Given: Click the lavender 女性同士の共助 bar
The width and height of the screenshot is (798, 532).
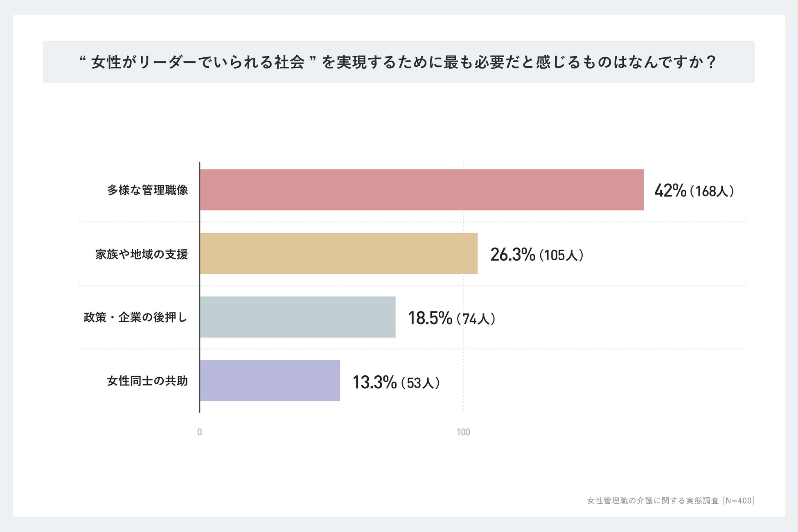Looking at the screenshot, I should click(x=270, y=381).
